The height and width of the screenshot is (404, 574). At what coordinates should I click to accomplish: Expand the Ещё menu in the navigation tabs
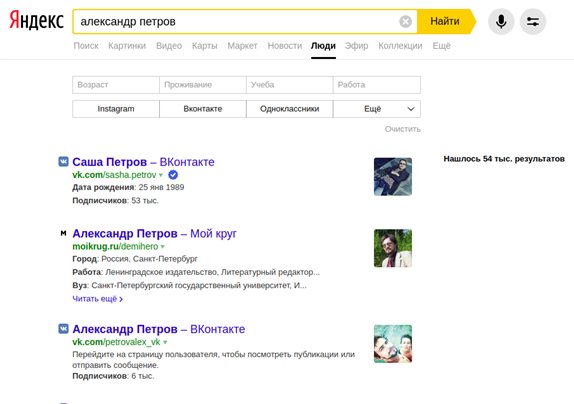tap(441, 46)
